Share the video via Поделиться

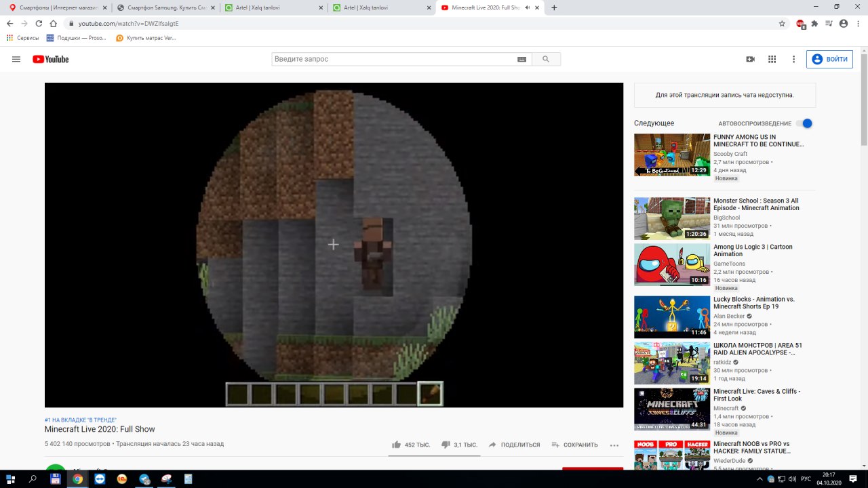pyautogui.click(x=514, y=445)
